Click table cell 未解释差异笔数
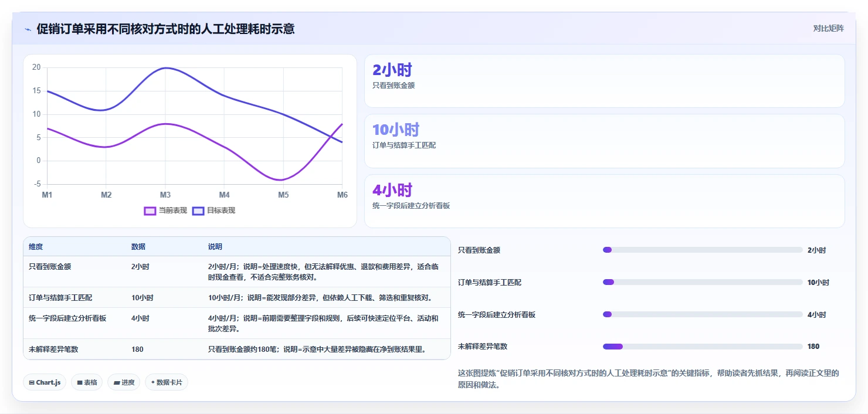Viewport: 868px width, 414px height. click(53, 349)
